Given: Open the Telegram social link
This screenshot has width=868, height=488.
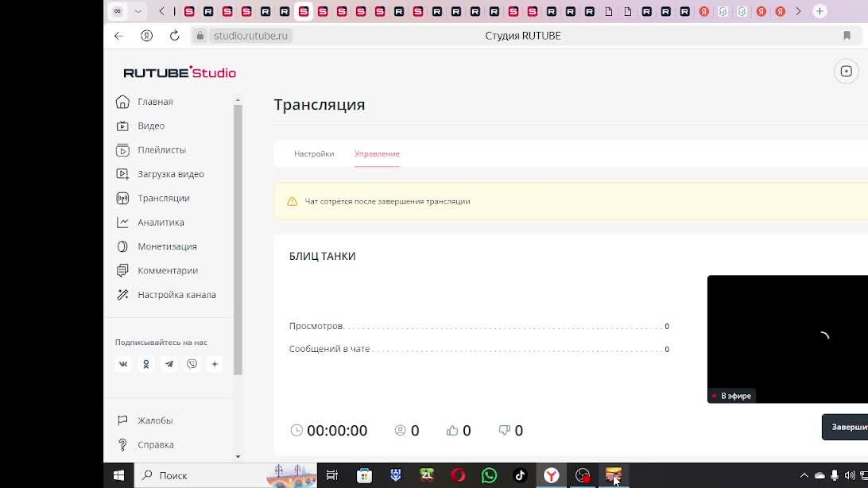Looking at the screenshot, I should (169, 364).
